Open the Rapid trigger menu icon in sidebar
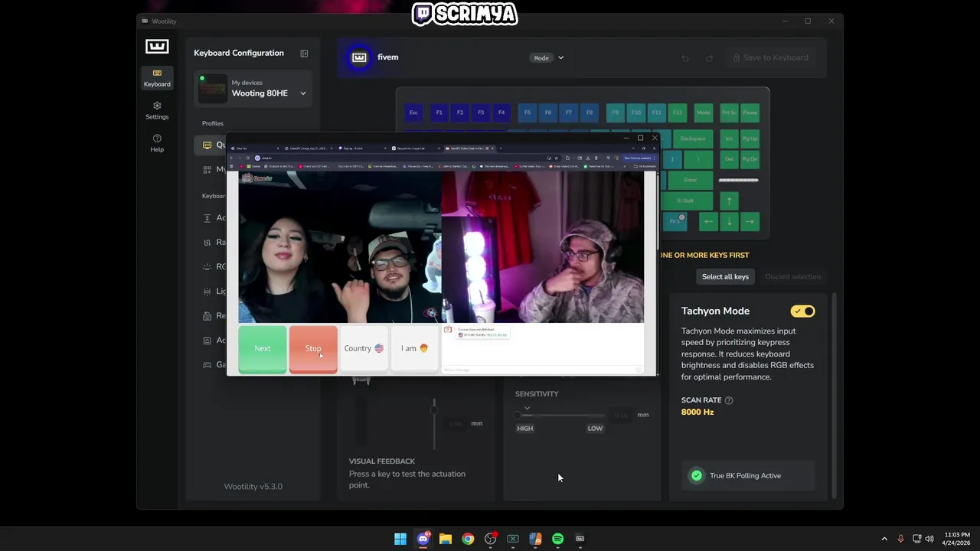 pos(207,243)
